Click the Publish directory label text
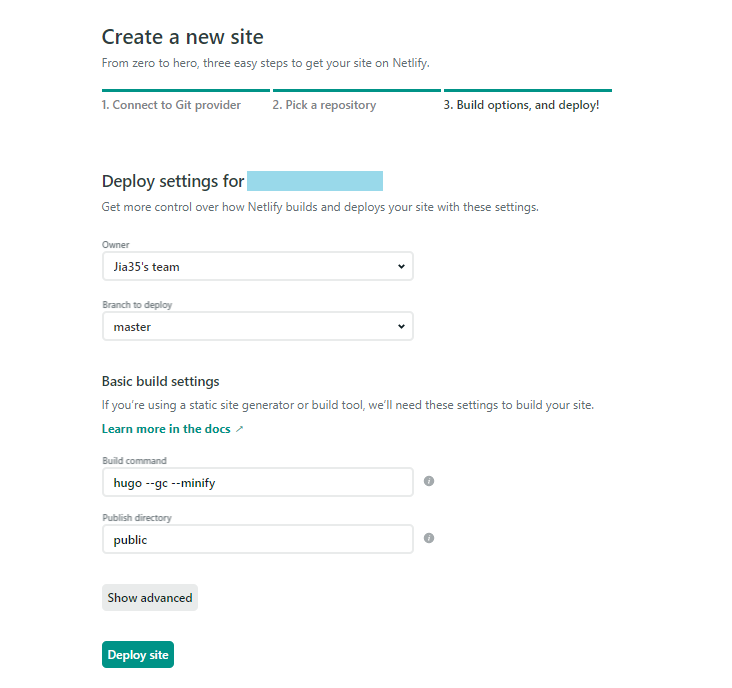Screen dimensions: 732x688 137,518
